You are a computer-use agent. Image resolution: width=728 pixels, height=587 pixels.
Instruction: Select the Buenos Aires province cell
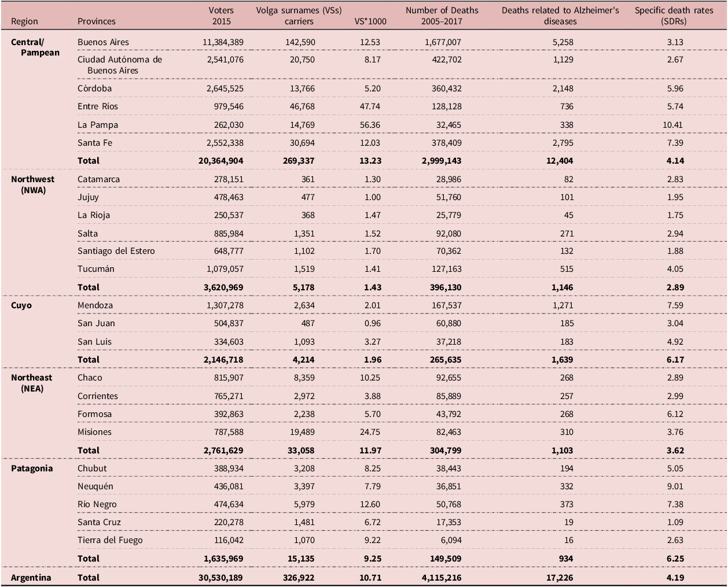(103, 42)
